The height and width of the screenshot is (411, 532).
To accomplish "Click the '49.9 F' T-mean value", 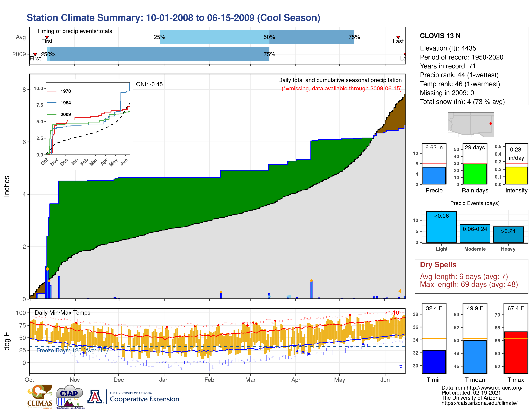I will coord(475,308).
